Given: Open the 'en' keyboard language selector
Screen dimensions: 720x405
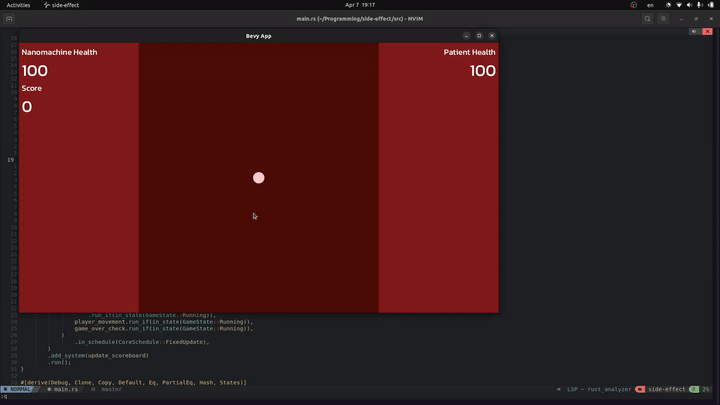Looking at the screenshot, I should (x=650, y=5).
